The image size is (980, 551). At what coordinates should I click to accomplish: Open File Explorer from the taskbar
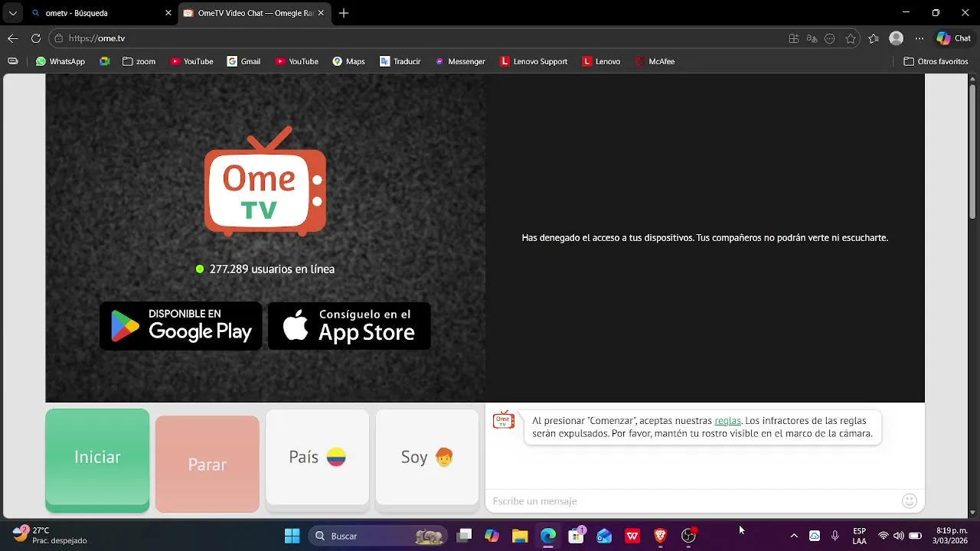click(x=520, y=536)
